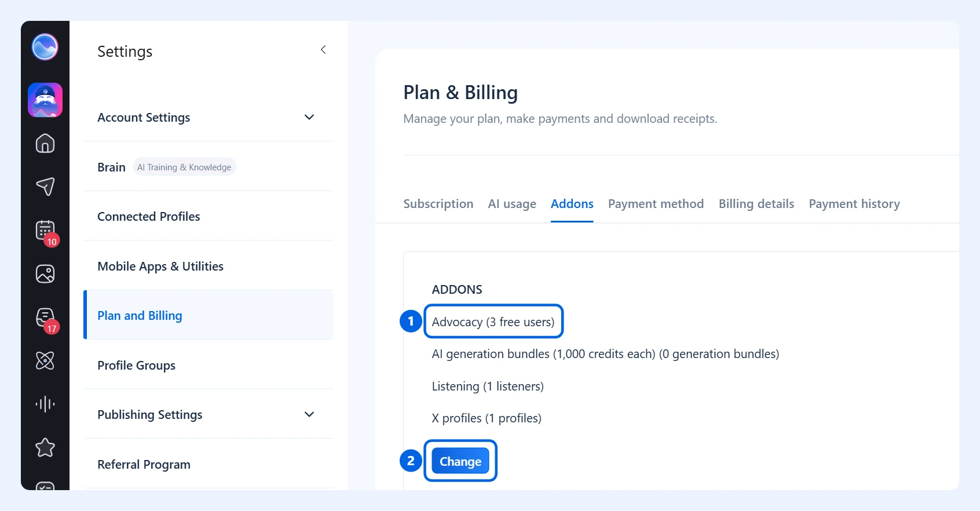Go to the Home icon

point(45,143)
